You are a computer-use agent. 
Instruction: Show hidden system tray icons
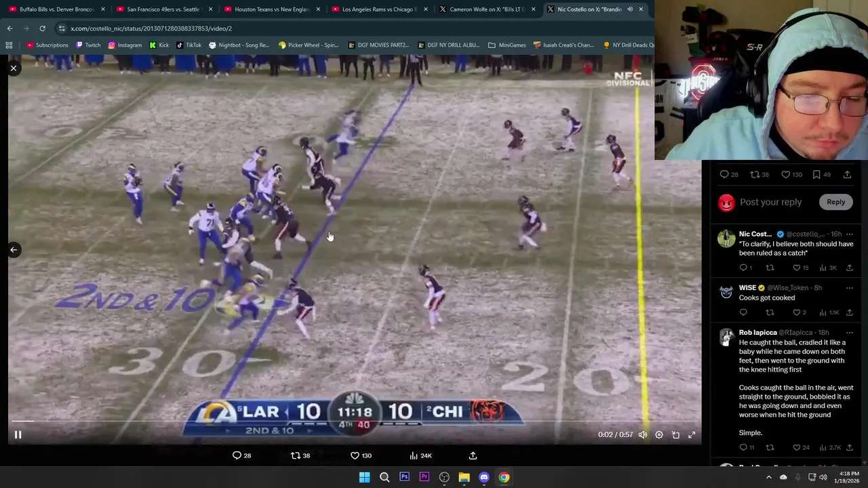coord(768,477)
